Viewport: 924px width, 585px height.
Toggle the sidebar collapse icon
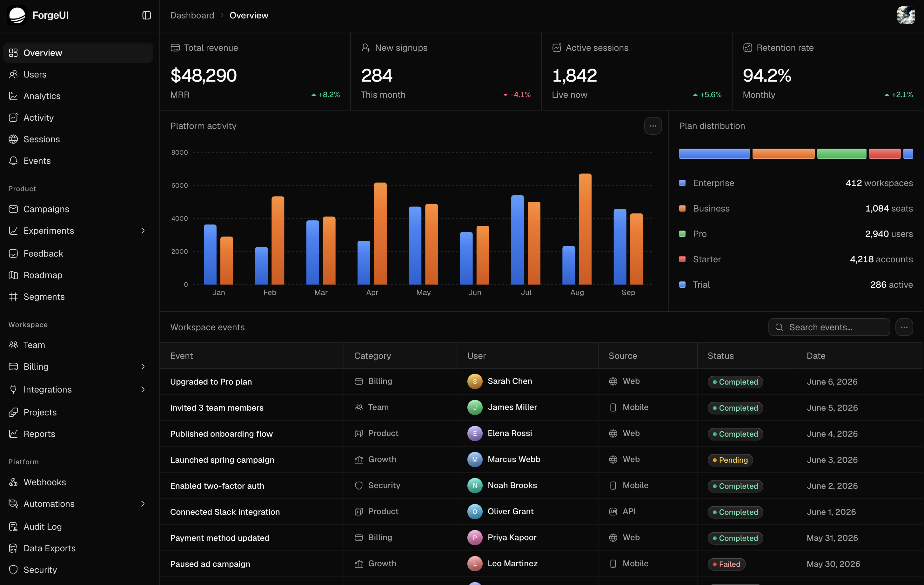147,15
